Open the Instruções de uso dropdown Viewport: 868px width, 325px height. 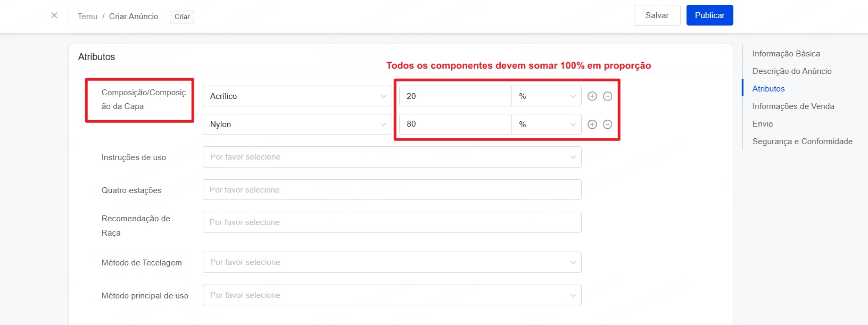392,157
